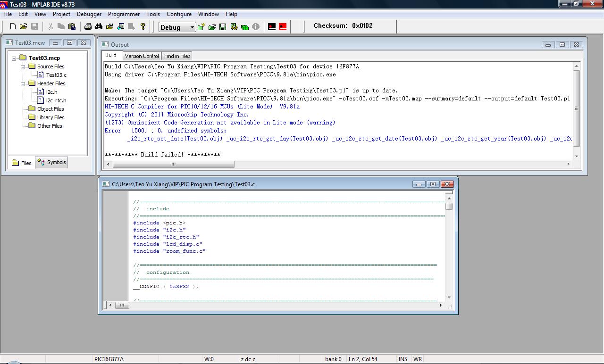
Task: Open the Project menu
Action: coord(61,14)
